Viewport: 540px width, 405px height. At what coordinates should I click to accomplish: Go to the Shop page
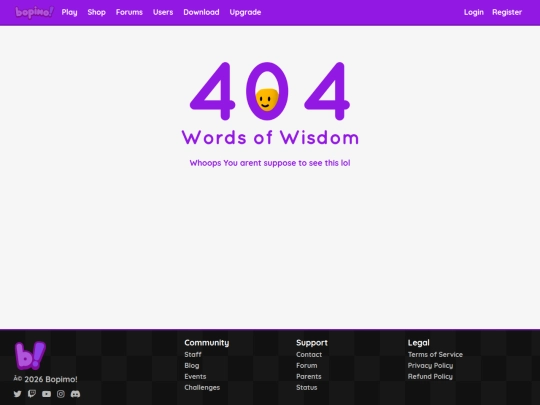(96, 12)
